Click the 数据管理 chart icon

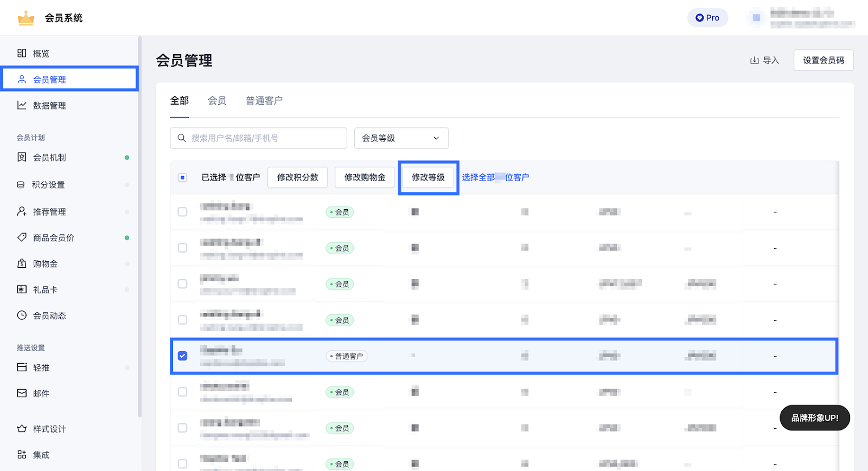(x=22, y=105)
